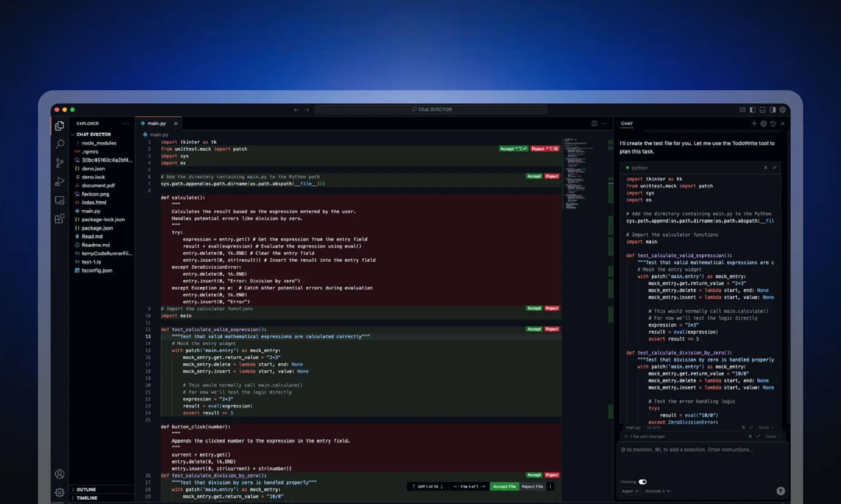Click the Reject File button
Viewport: 841px width, 504px height.
(532, 486)
